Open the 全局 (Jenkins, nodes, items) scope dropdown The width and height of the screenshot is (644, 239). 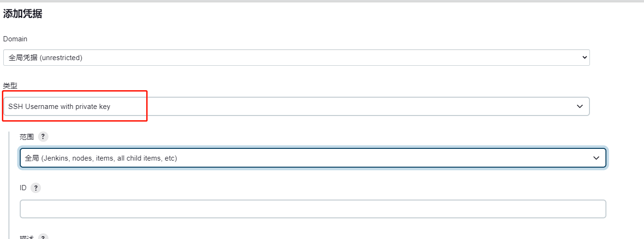(x=313, y=158)
